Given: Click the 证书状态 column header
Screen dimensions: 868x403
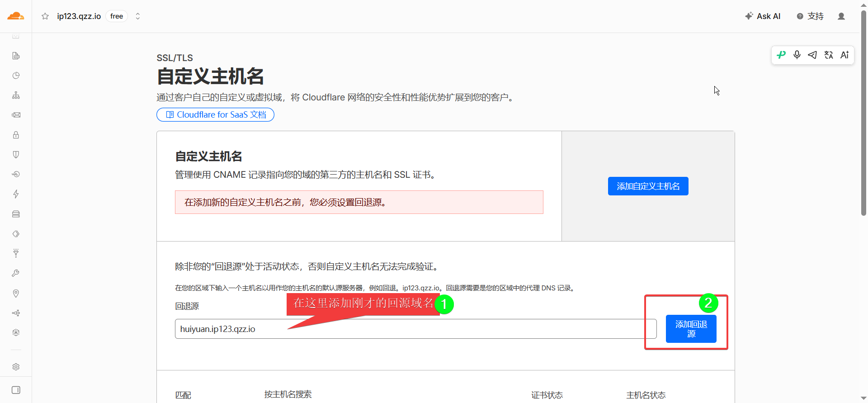Looking at the screenshot, I should (547, 395).
